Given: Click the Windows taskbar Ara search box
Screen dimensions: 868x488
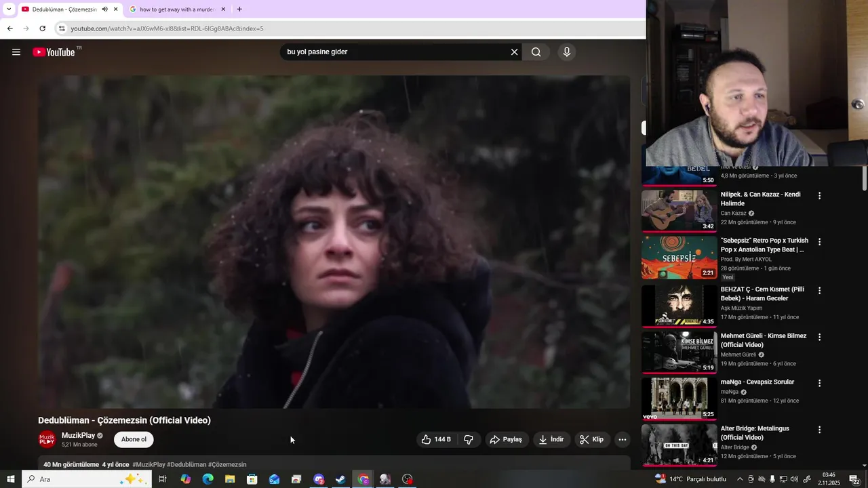Looking at the screenshot, I should pos(86,479).
